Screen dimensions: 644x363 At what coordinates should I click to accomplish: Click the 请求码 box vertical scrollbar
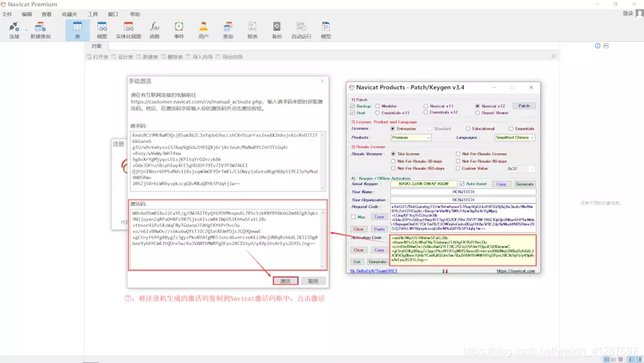(x=323, y=161)
